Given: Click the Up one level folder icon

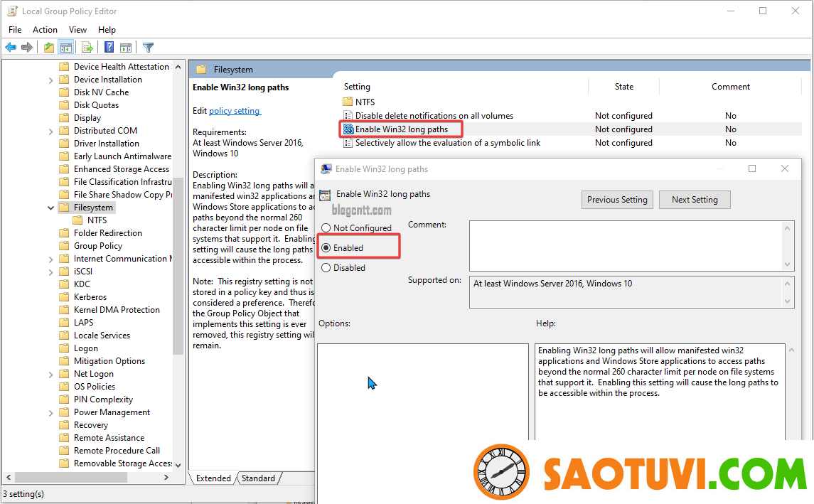Looking at the screenshot, I should pyautogui.click(x=49, y=48).
